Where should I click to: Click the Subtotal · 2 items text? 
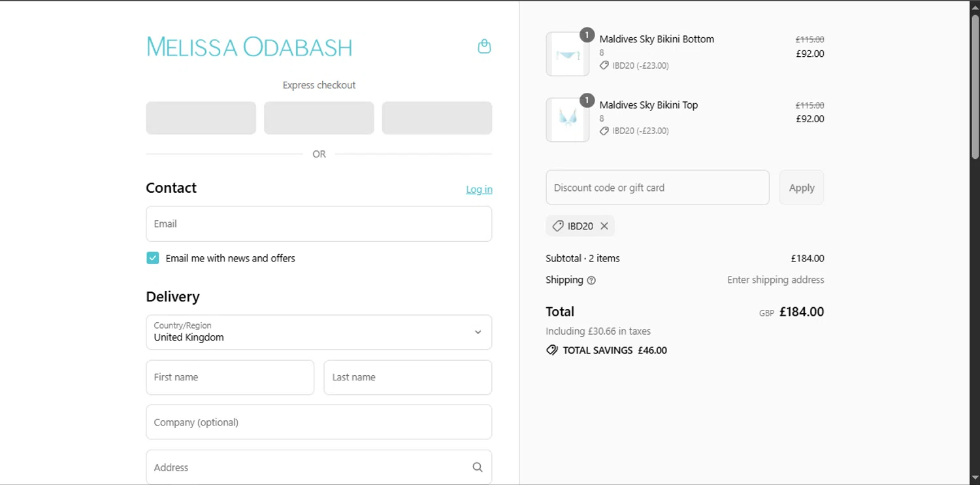pyautogui.click(x=583, y=258)
